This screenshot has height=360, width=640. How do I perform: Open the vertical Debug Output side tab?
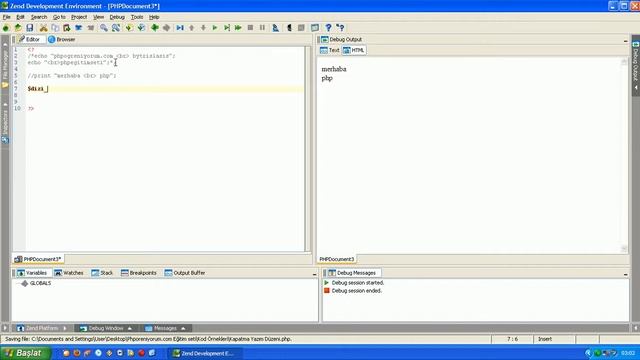point(636,65)
